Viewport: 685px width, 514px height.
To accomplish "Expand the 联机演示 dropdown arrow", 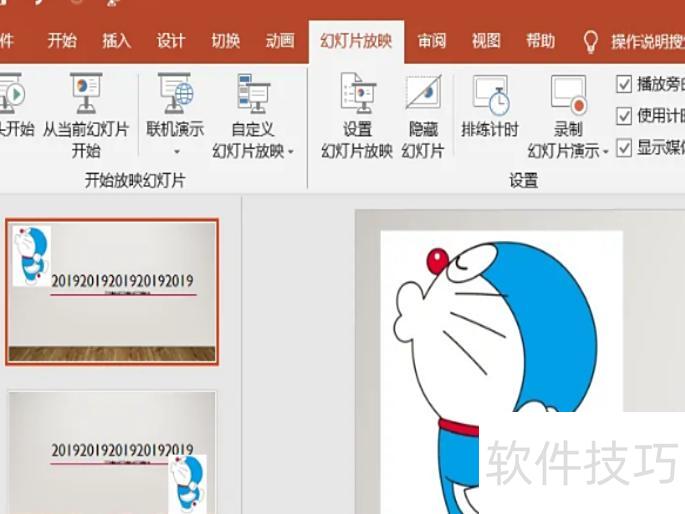I will (177, 152).
